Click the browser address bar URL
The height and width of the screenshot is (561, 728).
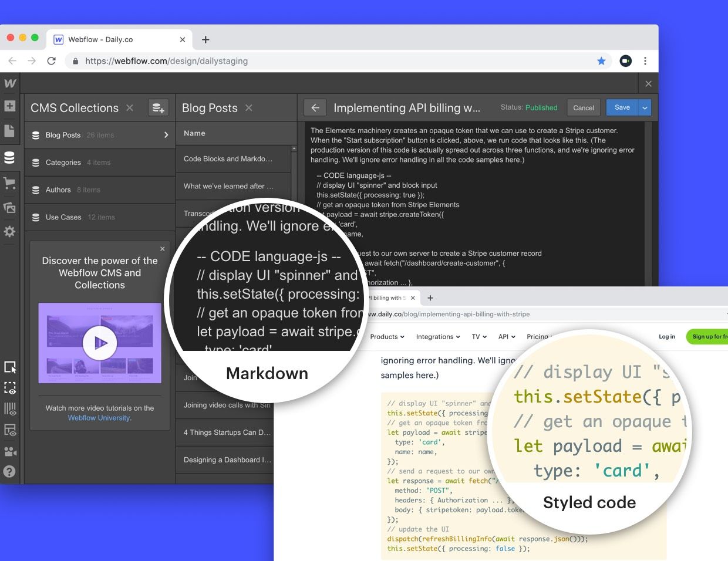[x=166, y=61]
